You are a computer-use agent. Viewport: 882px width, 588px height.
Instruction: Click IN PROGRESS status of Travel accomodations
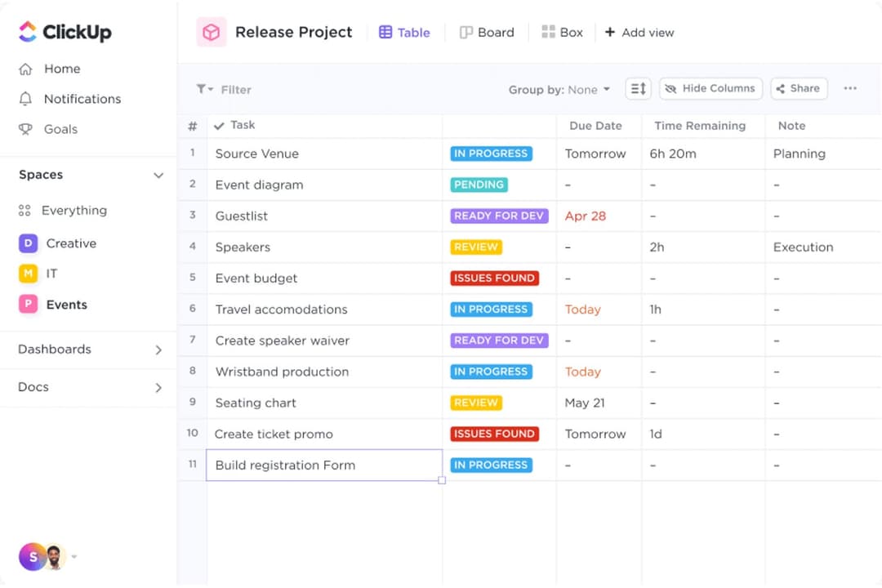click(491, 310)
